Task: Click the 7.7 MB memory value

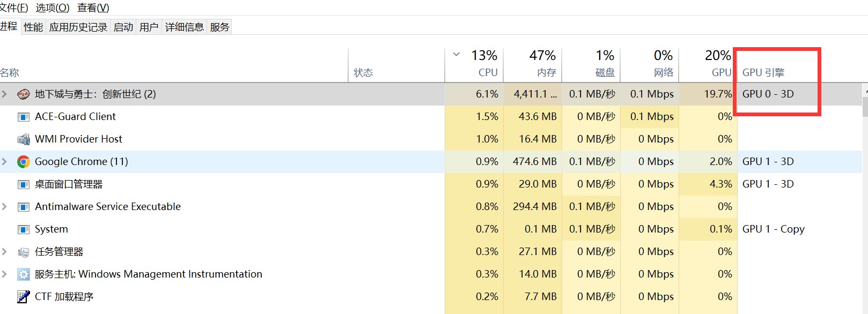Action: click(540, 297)
